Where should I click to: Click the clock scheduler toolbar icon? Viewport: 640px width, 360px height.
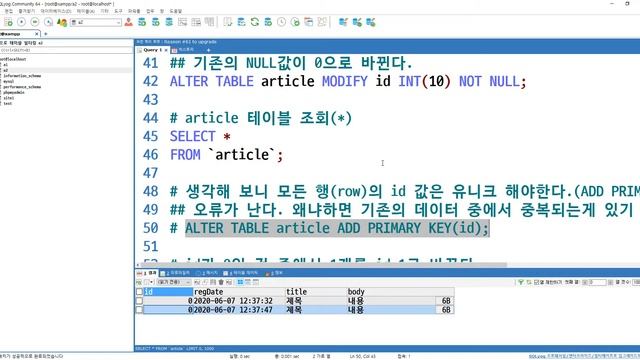pos(282,22)
